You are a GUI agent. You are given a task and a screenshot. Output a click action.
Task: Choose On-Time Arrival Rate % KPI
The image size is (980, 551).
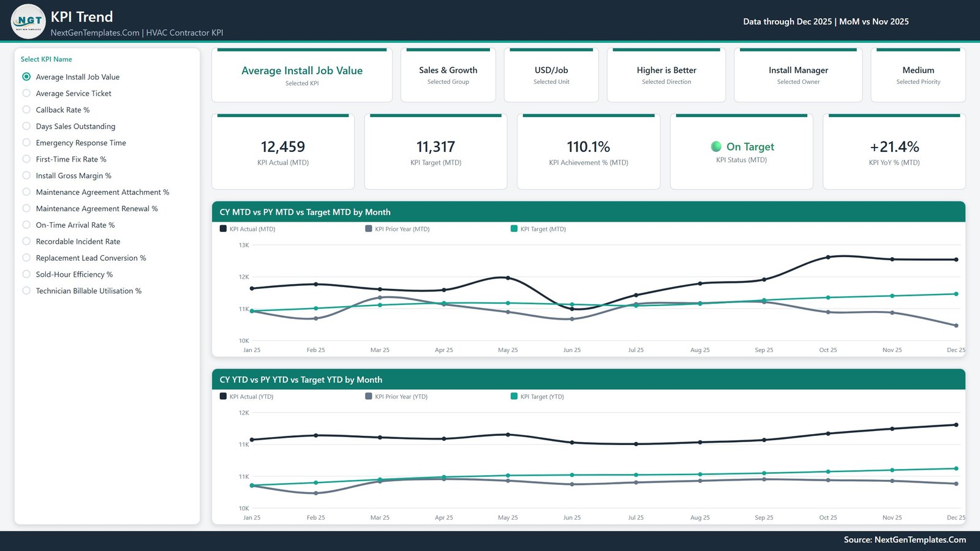26,225
